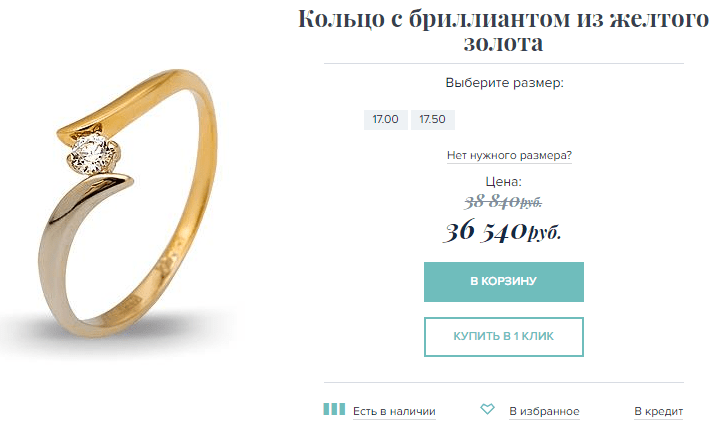This screenshot has width=716, height=429.
Task: Click the crossed-out old price 38 840
Action: click(x=503, y=201)
